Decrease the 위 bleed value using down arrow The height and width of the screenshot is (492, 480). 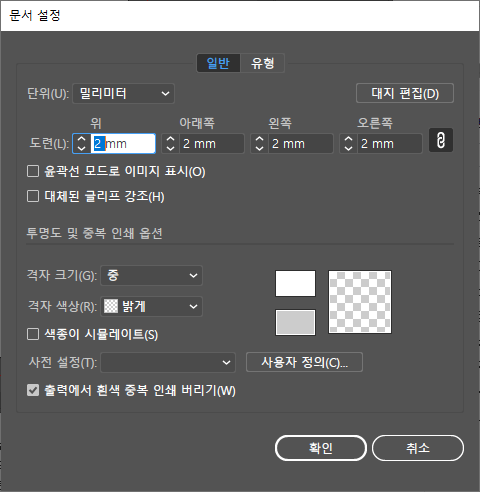[x=82, y=148]
